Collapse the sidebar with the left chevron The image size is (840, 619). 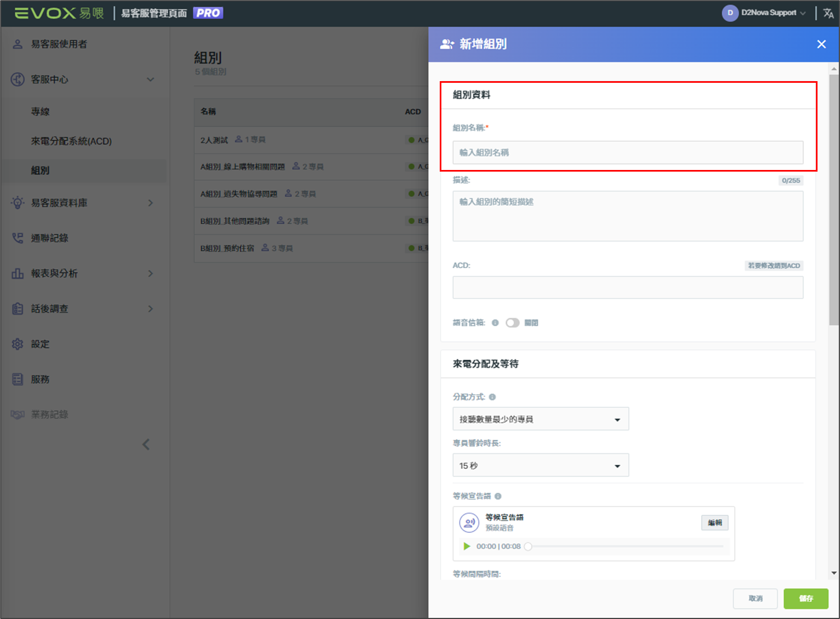click(x=146, y=444)
